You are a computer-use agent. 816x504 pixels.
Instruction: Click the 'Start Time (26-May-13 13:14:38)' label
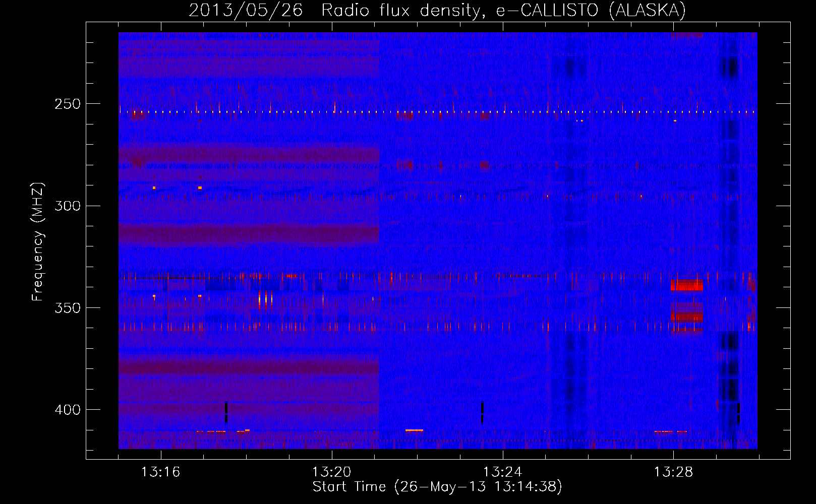coord(437,487)
